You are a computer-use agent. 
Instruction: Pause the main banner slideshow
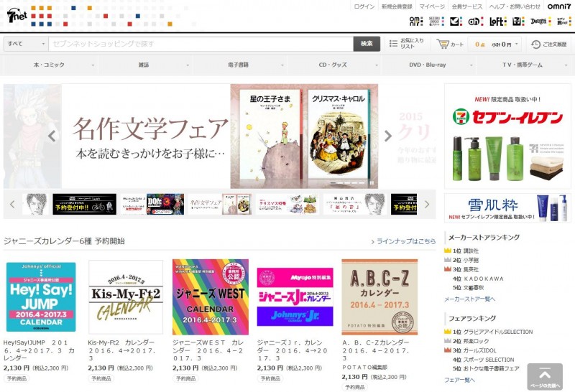372,183
